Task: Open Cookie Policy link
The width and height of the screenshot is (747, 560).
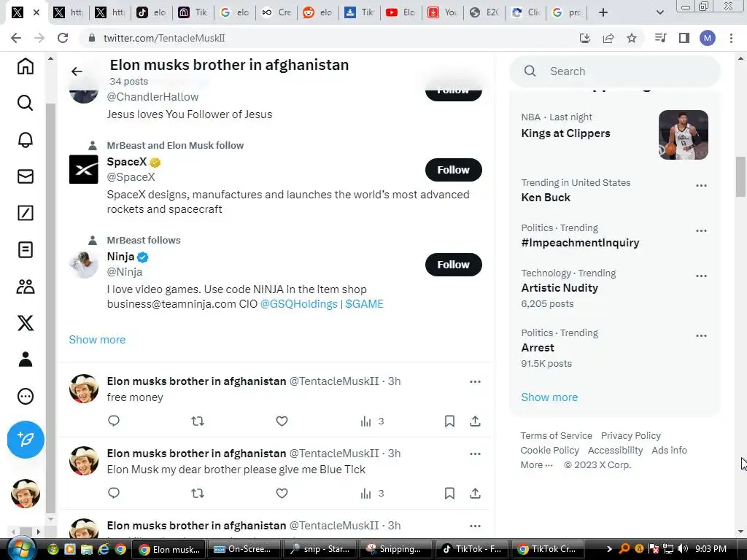Action: click(549, 451)
